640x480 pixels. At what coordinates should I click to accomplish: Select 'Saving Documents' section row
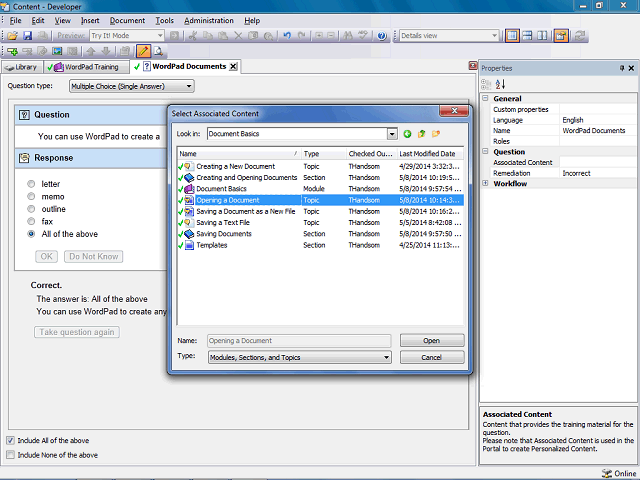tap(320, 234)
